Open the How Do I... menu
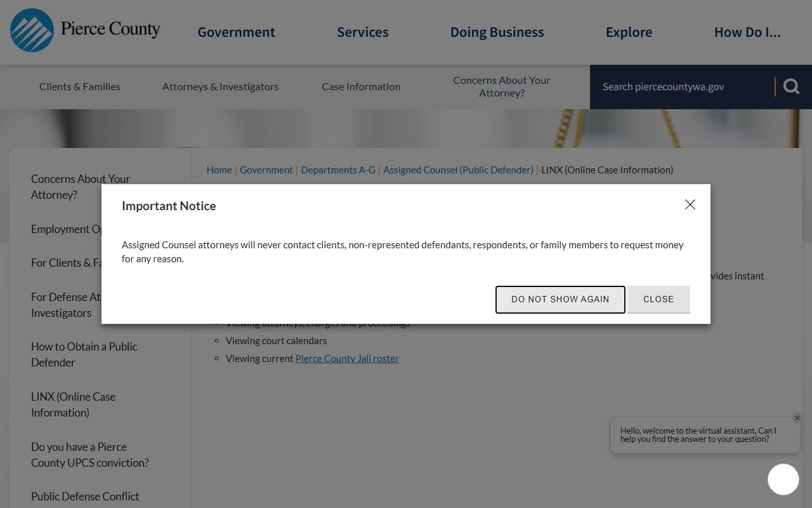The width and height of the screenshot is (812, 508). point(747,32)
